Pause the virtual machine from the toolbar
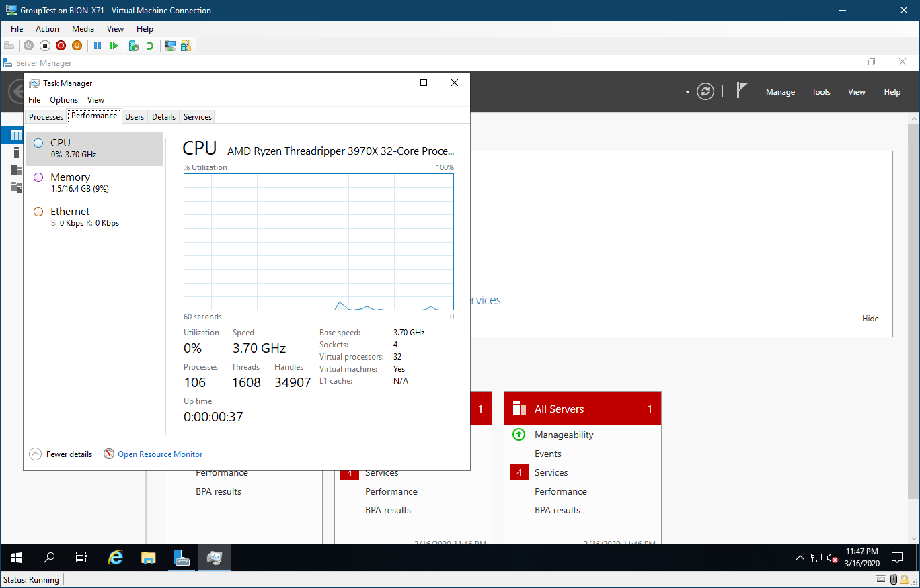Screen dimensions: 920x588 pyautogui.click(x=98, y=46)
